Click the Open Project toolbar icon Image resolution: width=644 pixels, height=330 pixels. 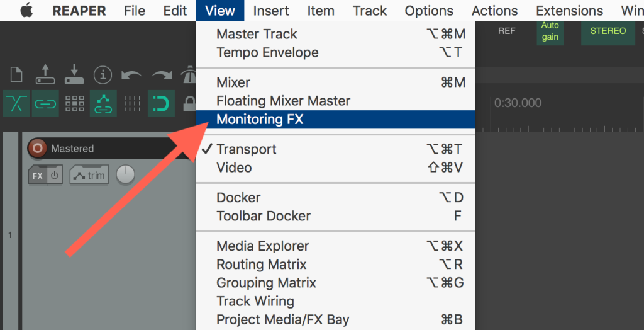pos(45,74)
